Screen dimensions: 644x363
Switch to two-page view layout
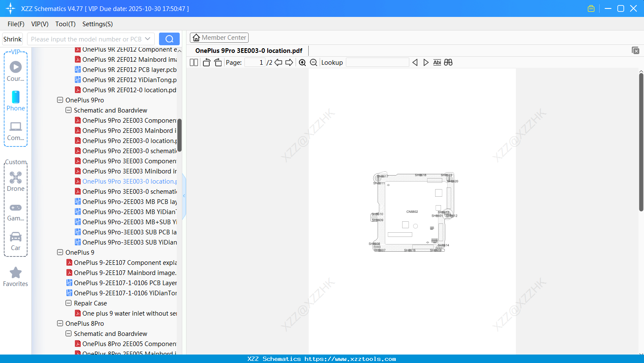[194, 63]
